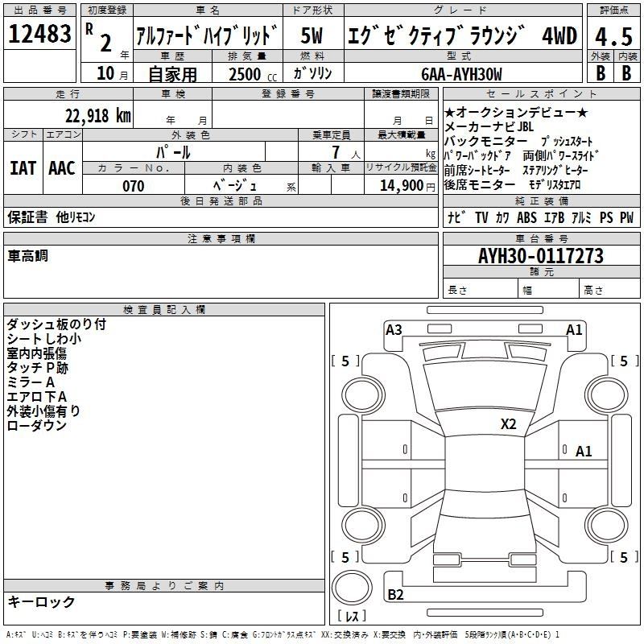Click the オークションデビュー sales point line
Screen dimensions: 644x644
click(x=516, y=112)
